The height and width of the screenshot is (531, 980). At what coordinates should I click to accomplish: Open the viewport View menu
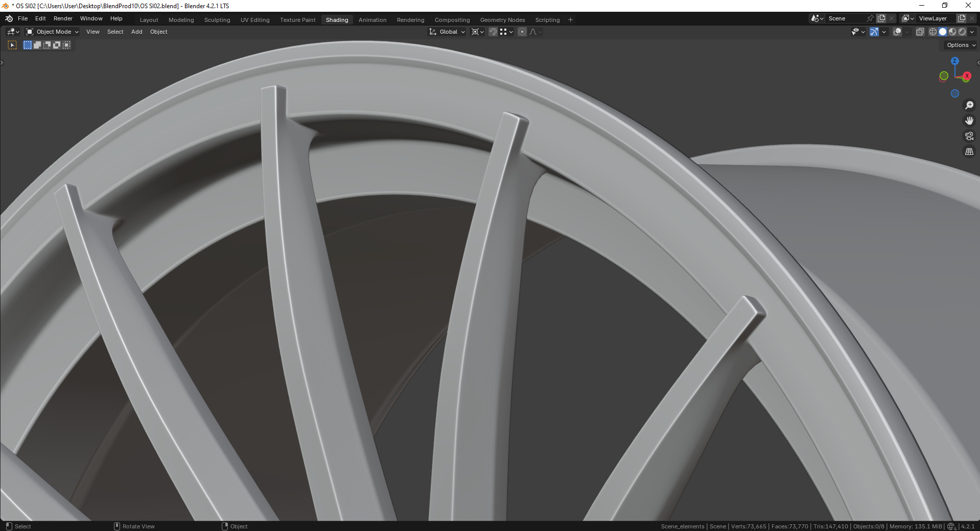[92, 32]
